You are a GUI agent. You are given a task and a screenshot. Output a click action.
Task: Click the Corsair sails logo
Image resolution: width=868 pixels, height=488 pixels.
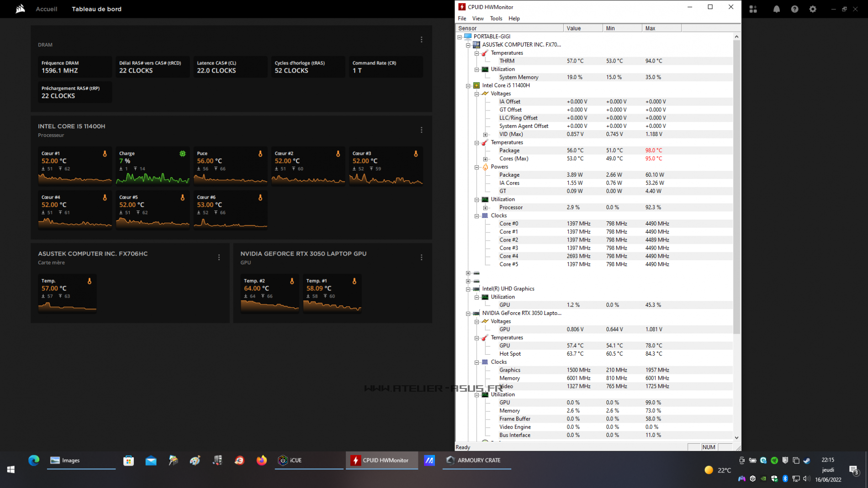[20, 9]
